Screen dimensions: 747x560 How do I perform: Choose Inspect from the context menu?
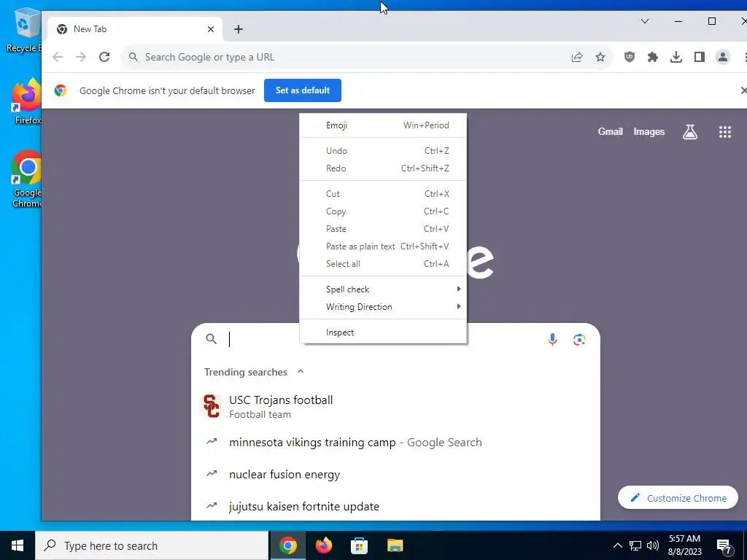coord(383,332)
